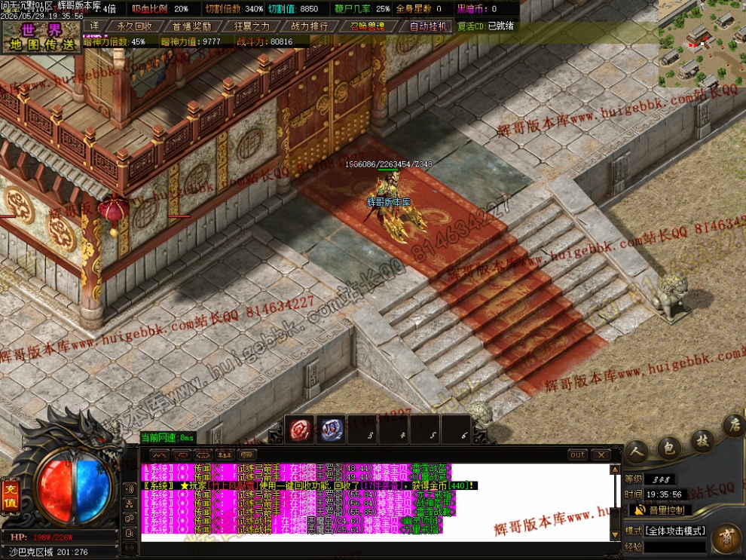Open the 首爆奖励 rewards menu
The height and width of the screenshot is (560, 746).
pyautogui.click(x=191, y=26)
